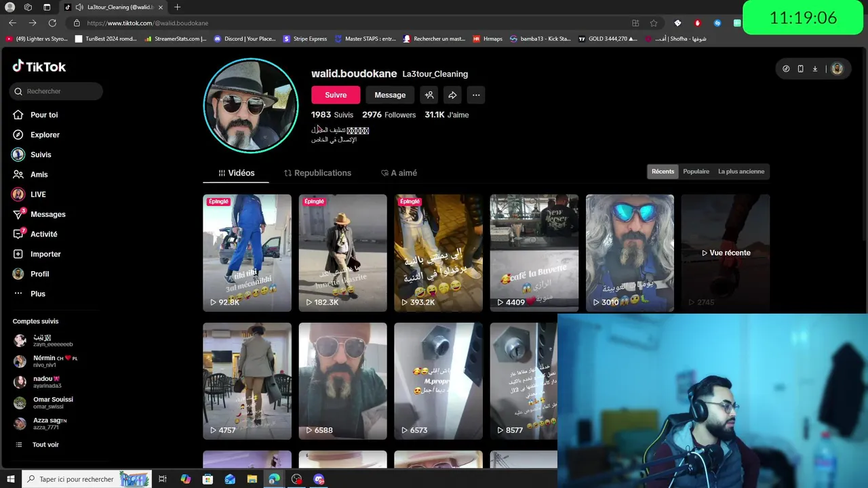The width and height of the screenshot is (868, 488).
Task: Sort videos by Récents
Action: coord(663,171)
